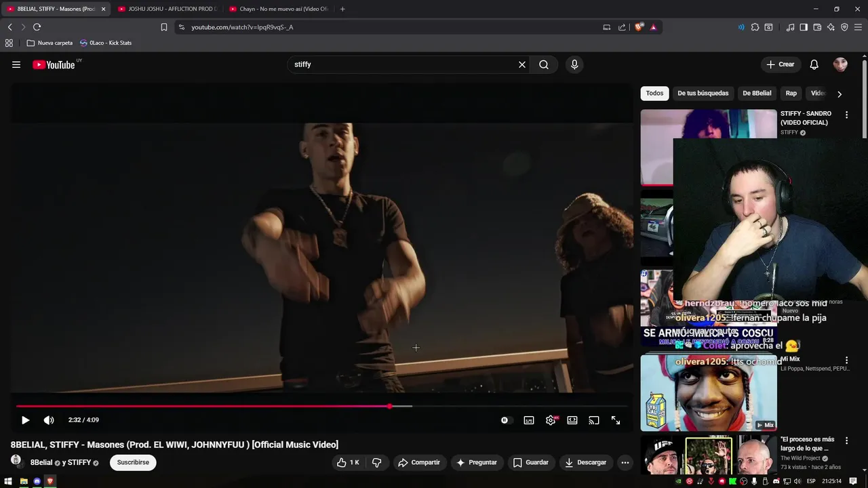Like the video
The height and width of the screenshot is (488, 868).
(x=348, y=462)
